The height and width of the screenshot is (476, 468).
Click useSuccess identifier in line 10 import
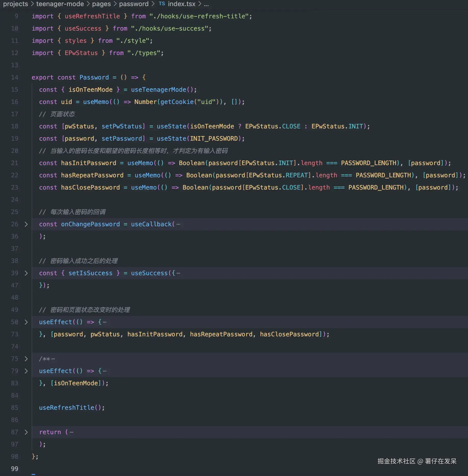point(83,29)
